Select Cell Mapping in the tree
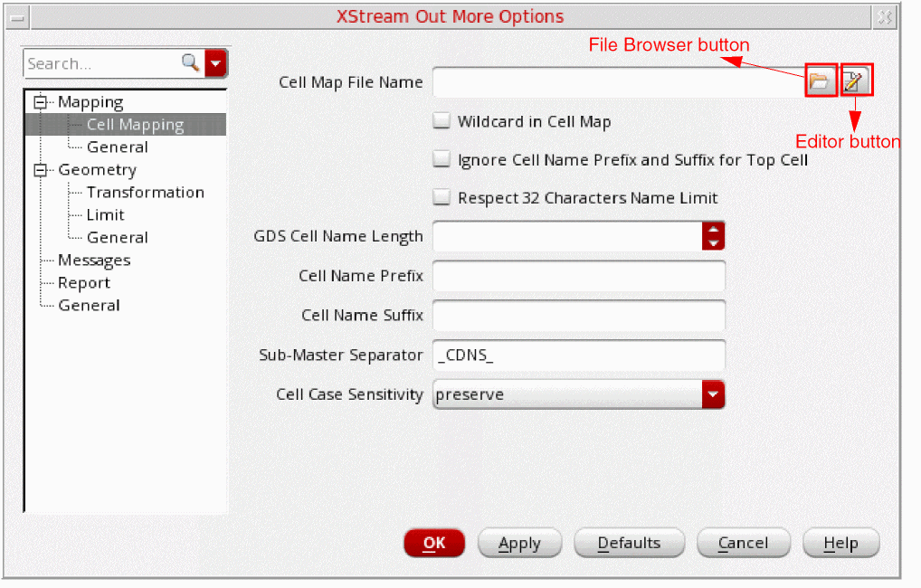Image resolution: width=921 pixels, height=588 pixels. pyautogui.click(x=135, y=125)
